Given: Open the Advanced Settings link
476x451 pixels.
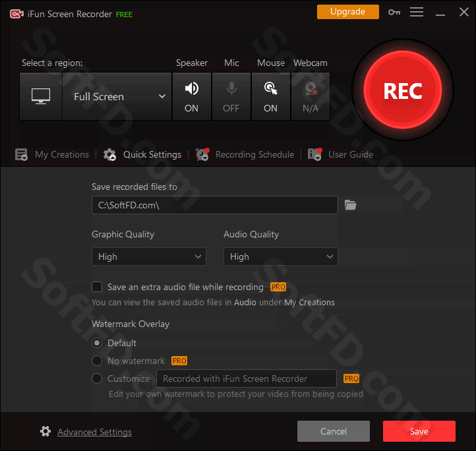Looking at the screenshot, I should [94, 432].
